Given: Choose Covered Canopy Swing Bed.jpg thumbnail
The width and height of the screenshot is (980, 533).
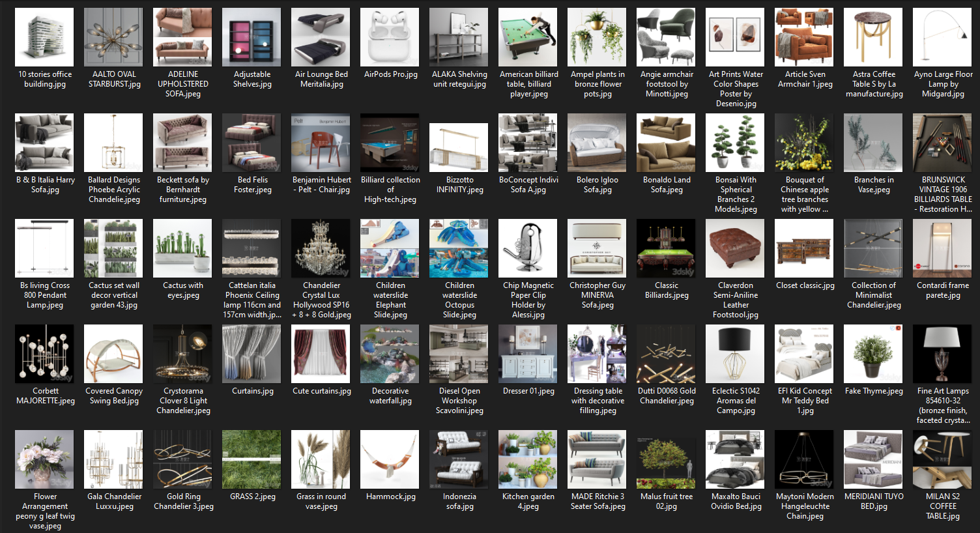Looking at the screenshot, I should click(x=114, y=354).
